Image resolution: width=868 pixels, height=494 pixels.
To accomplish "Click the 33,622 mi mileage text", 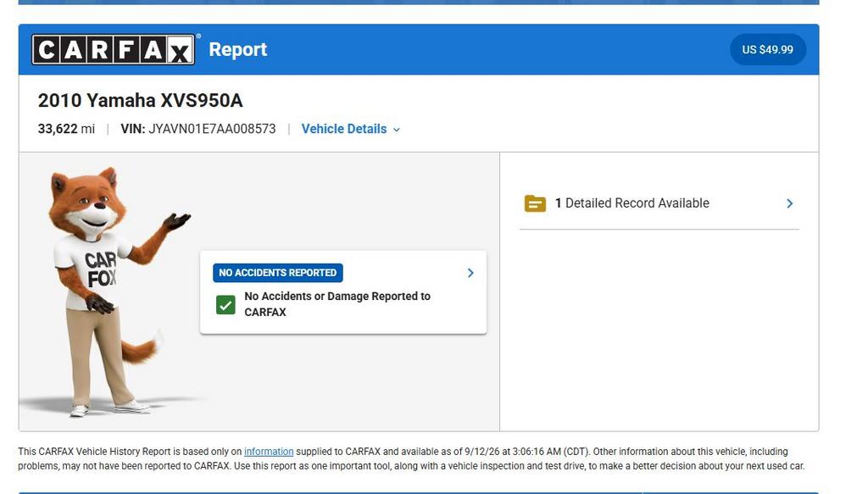I will coord(66,129).
